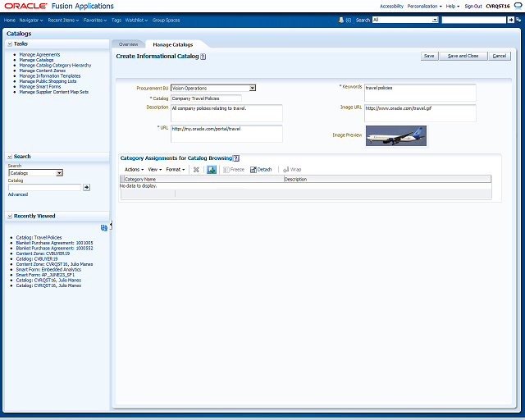Click the Detach table button
Viewport: 525px width, 420px height.
tap(261, 170)
